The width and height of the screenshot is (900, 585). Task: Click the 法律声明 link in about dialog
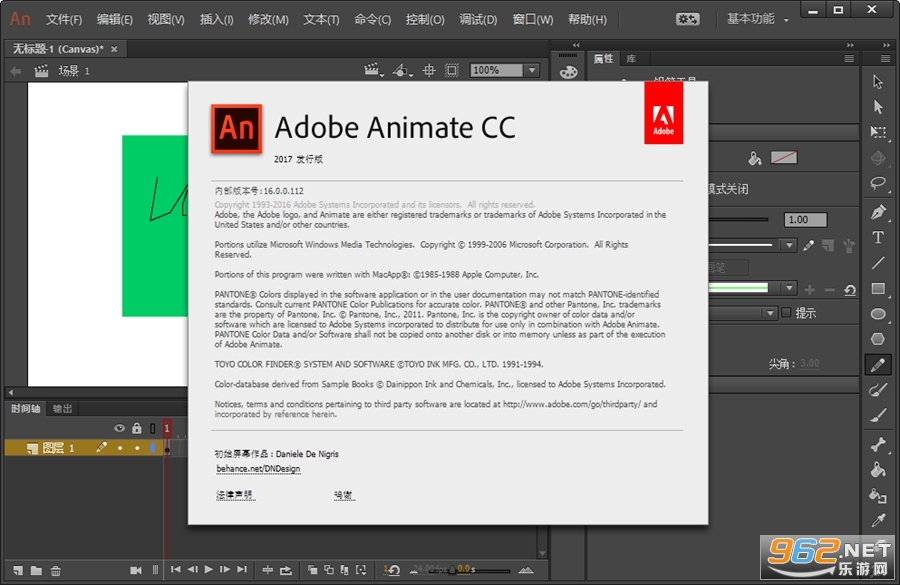point(235,495)
